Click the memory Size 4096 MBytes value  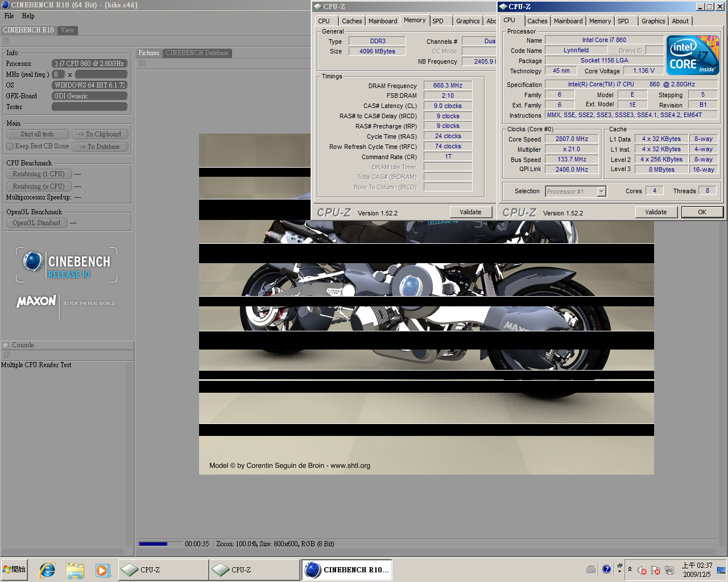point(377,51)
